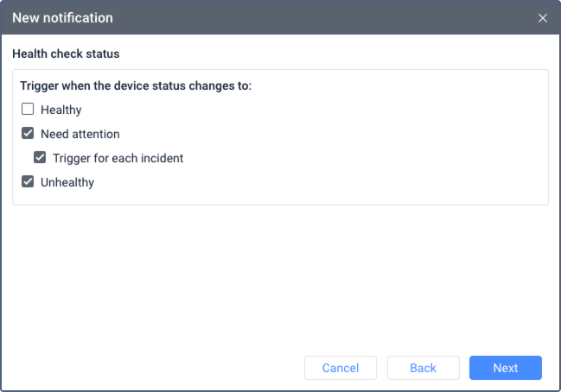Screen dimensions: 561x392
Task: Click the Trigger for each incident label
Action: [x=118, y=158]
